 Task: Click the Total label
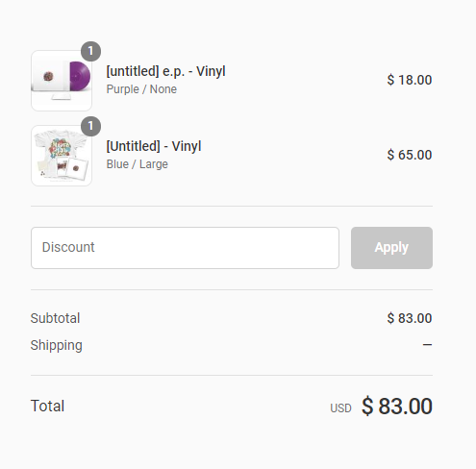tap(47, 406)
